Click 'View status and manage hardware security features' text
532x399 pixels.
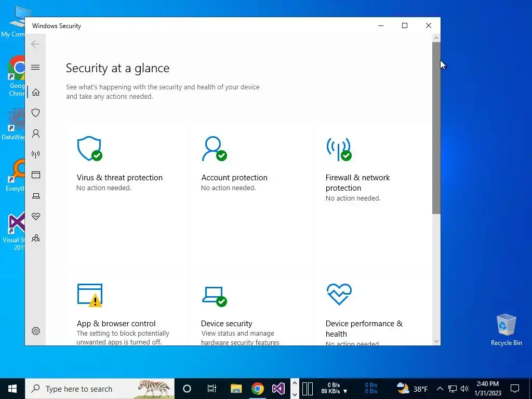point(240,338)
